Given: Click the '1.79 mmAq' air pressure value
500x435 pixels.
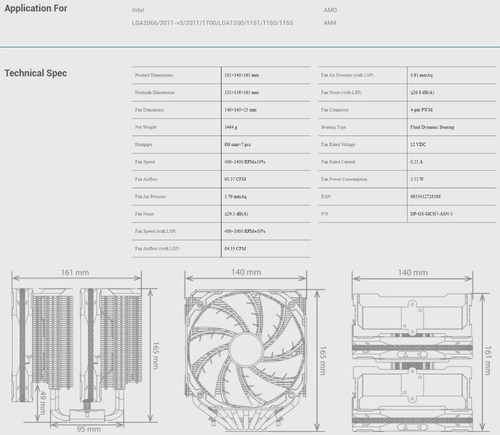Looking at the screenshot, I should pos(236,196).
